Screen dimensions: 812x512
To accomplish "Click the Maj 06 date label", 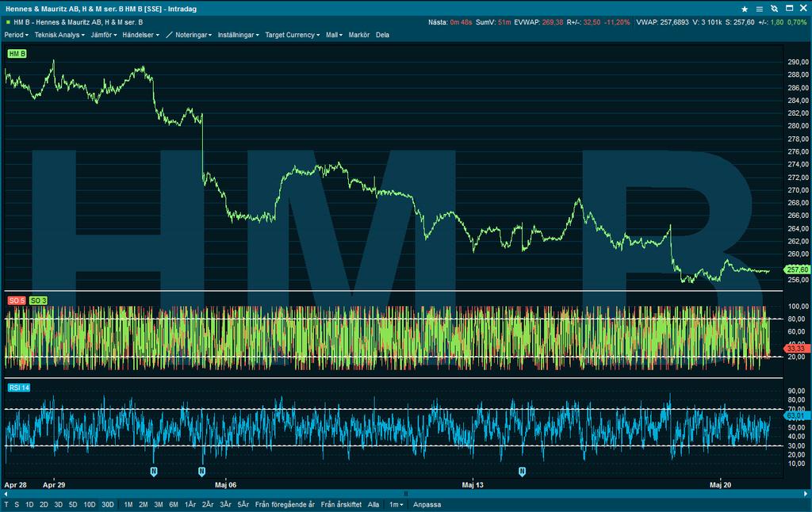I will [x=225, y=485].
